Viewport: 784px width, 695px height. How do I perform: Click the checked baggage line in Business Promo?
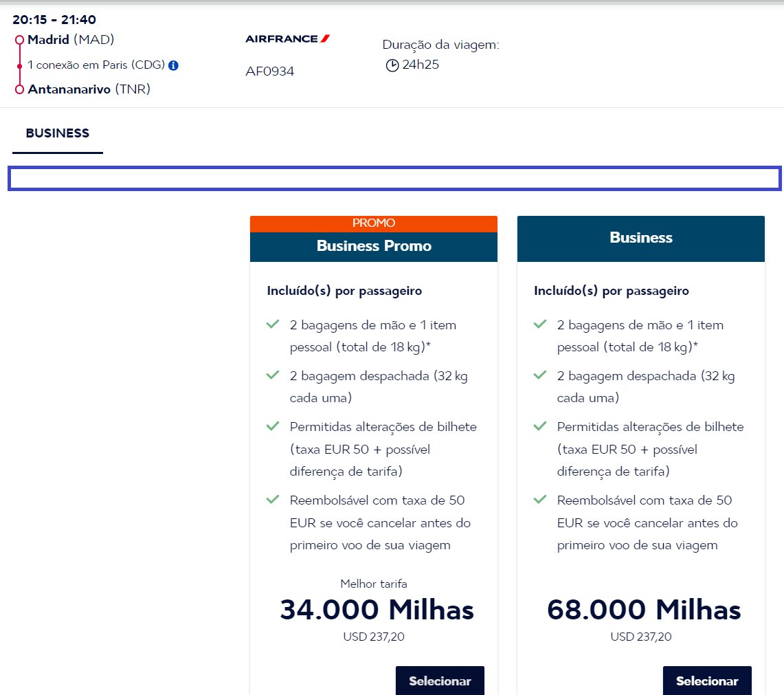click(379, 387)
